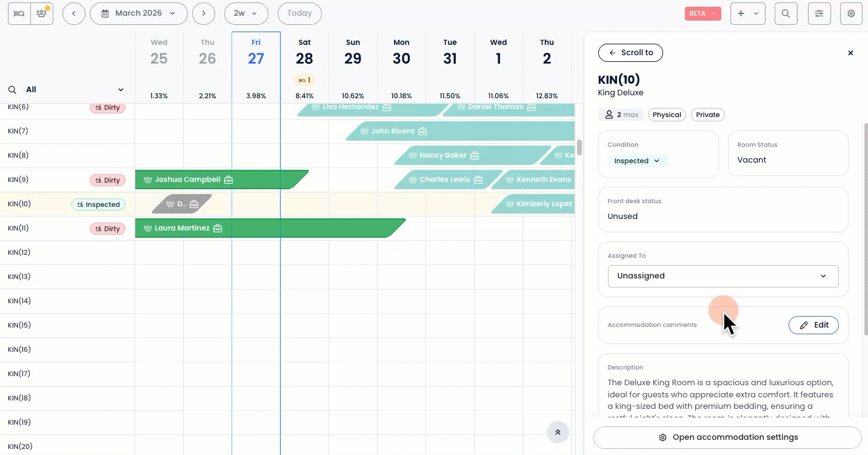
Task: Click the Dirty status badge on KIN(9)
Action: [108, 180]
